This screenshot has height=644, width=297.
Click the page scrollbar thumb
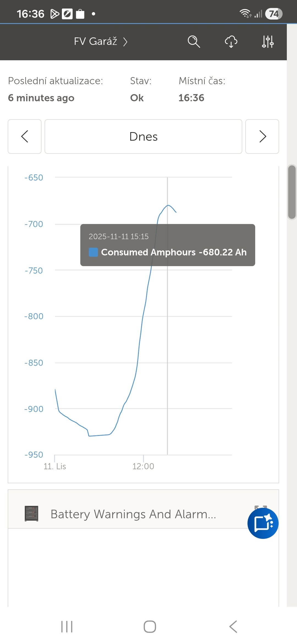pyautogui.click(x=292, y=192)
